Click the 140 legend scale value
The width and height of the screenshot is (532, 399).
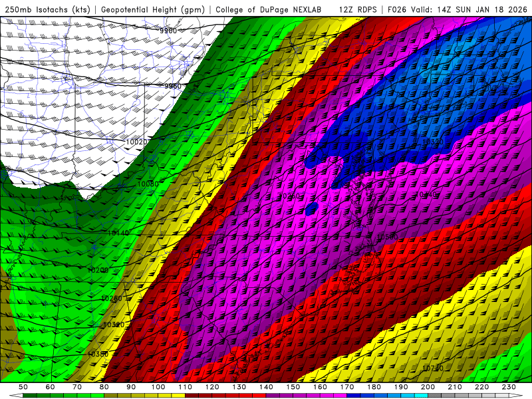pos(267,387)
